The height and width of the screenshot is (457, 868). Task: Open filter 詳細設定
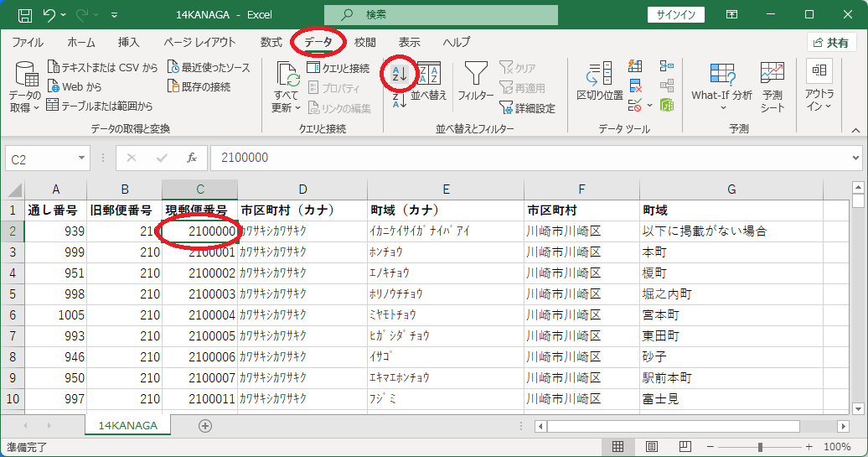point(528,108)
